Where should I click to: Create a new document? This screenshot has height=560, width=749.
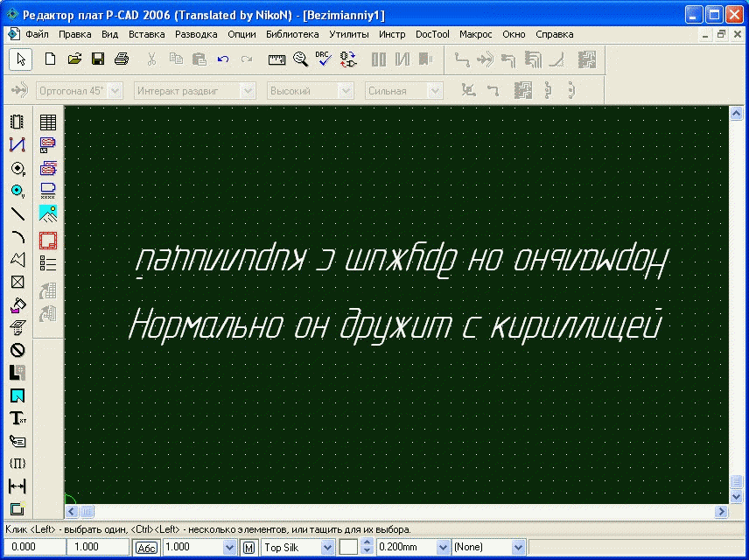50,59
